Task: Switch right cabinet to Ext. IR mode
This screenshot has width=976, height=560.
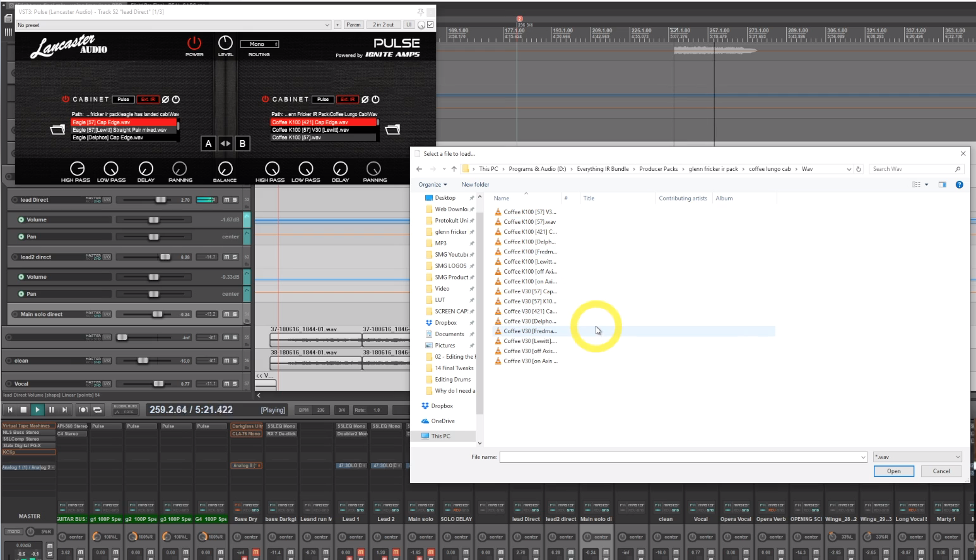Action: click(x=348, y=100)
